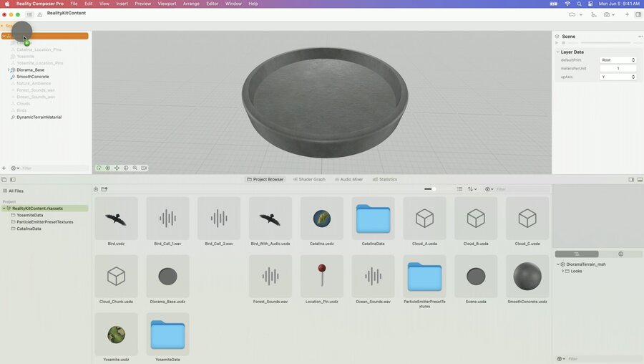Click the new folder icon in Project Browser

point(104,189)
